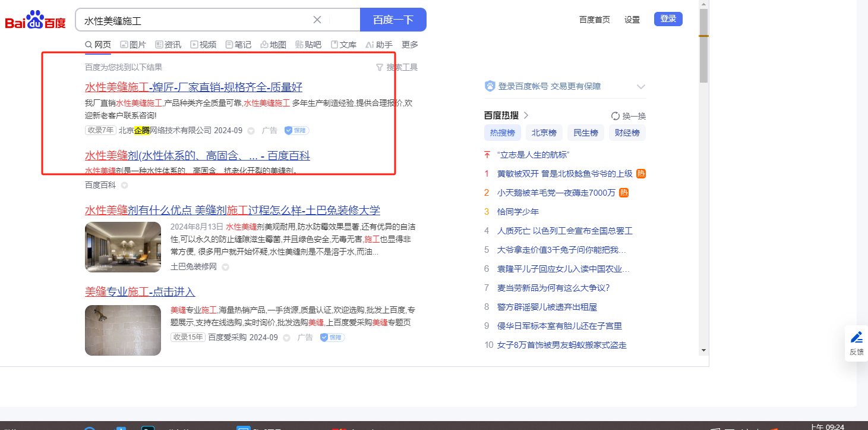The image size is (868, 430).
Task: Switch to the 图片 tab
Action: point(133,45)
